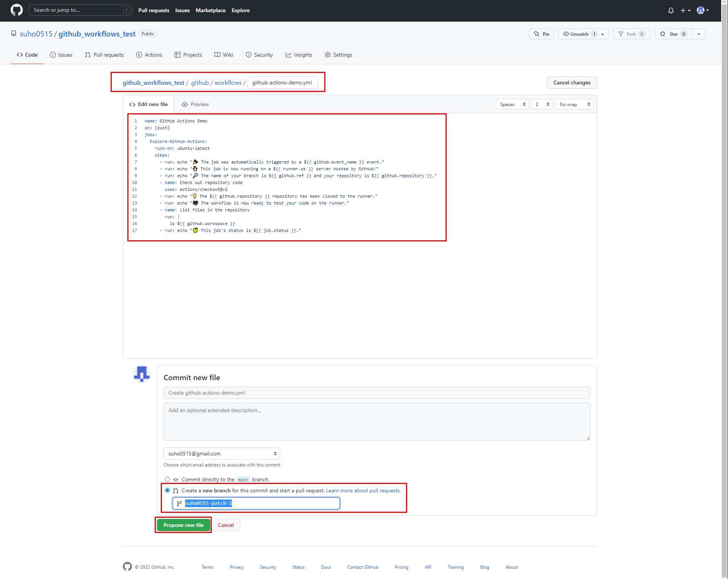Focus the Search or jump to field
This screenshot has width=728, height=579.
81,10
